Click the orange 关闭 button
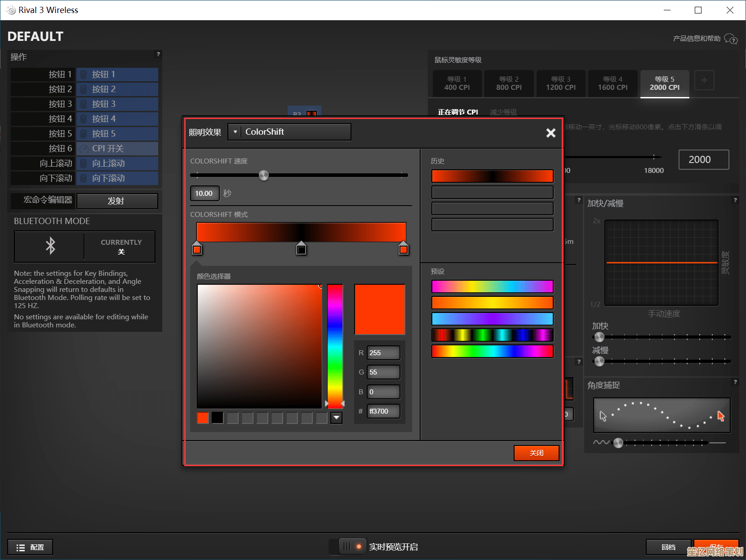The image size is (746, 560). 536,453
